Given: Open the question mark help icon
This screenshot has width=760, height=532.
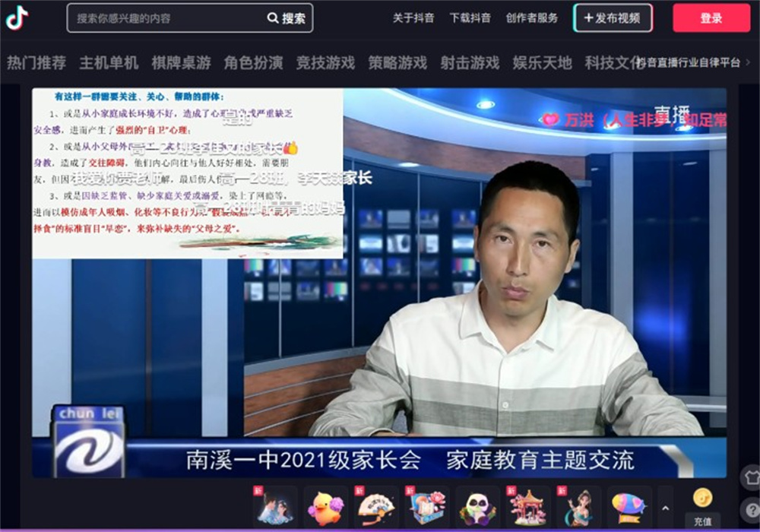Looking at the screenshot, I should 752,509.
